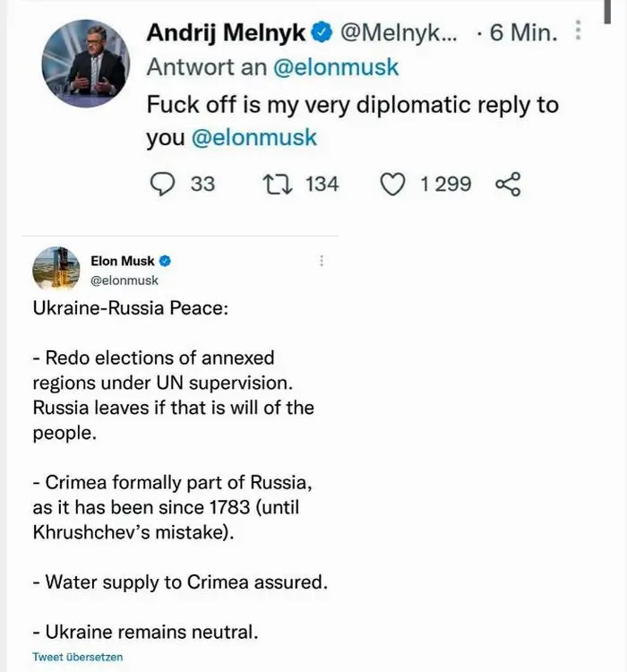Click the reply speech bubble icon

click(161, 184)
